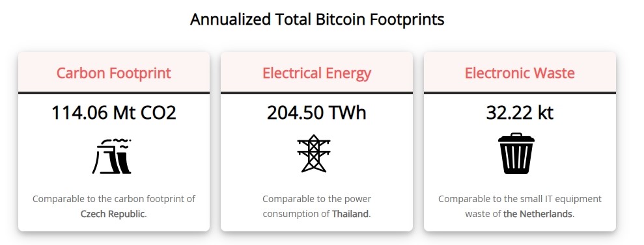Select the Carbon Footprint card header
The width and height of the screenshot is (644, 245).
(114, 72)
